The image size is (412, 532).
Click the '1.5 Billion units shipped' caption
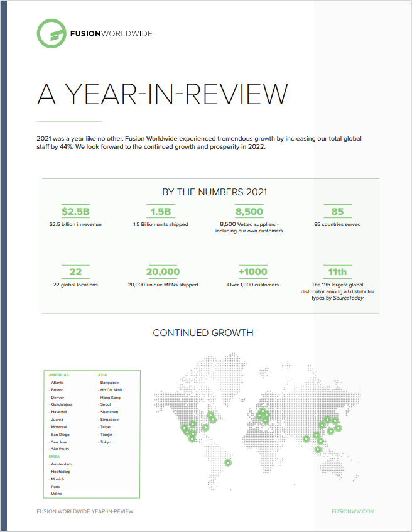point(161,224)
